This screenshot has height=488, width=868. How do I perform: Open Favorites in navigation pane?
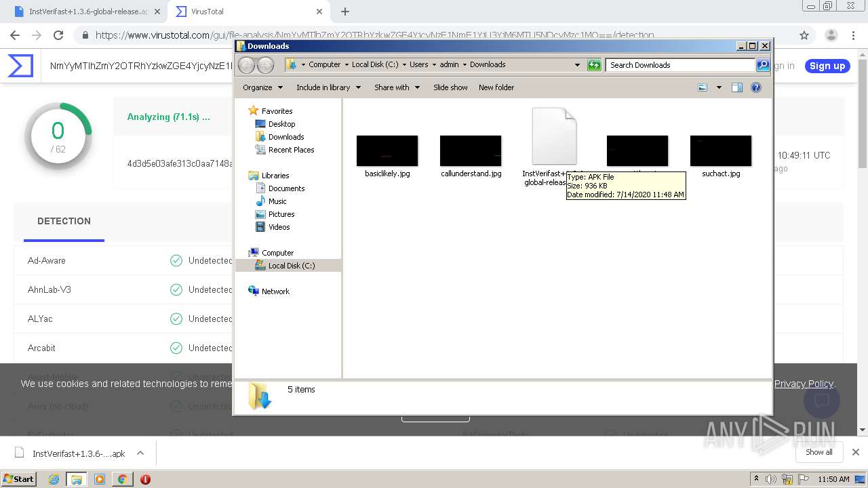277,111
